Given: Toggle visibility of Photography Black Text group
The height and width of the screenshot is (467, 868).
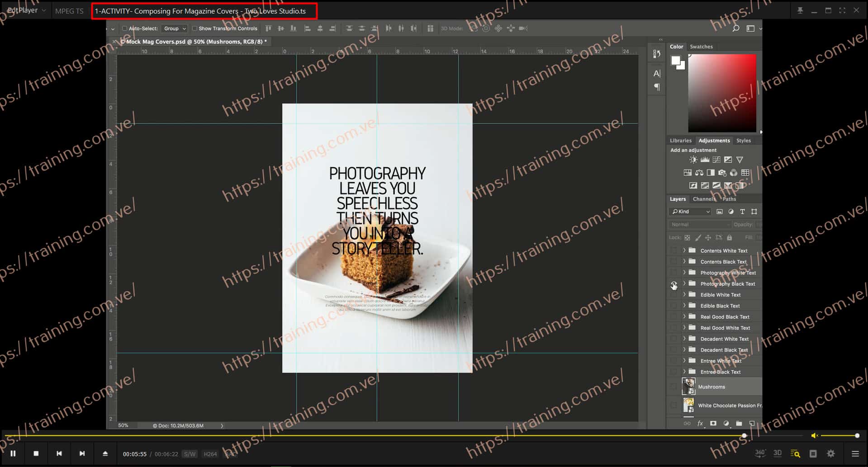Looking at the screenshot, I should pyautogui.click(x=674, y=284).
